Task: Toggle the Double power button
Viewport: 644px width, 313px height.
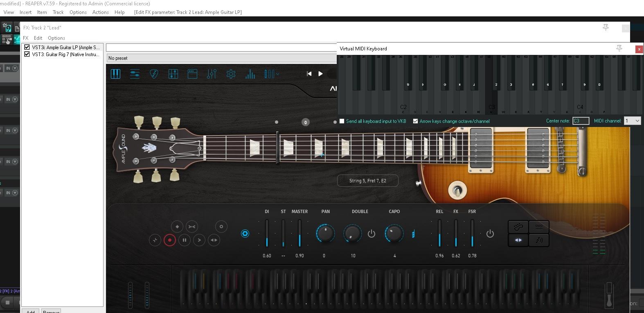Action: tap(371, 234)
